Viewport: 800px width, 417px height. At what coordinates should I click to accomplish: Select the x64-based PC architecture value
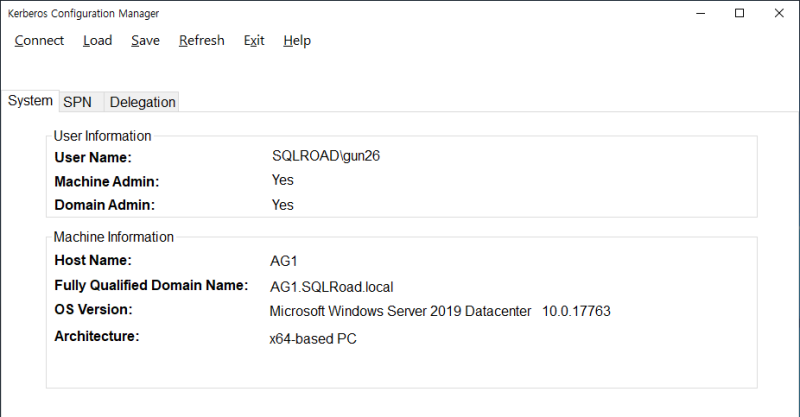click(313, 338)
